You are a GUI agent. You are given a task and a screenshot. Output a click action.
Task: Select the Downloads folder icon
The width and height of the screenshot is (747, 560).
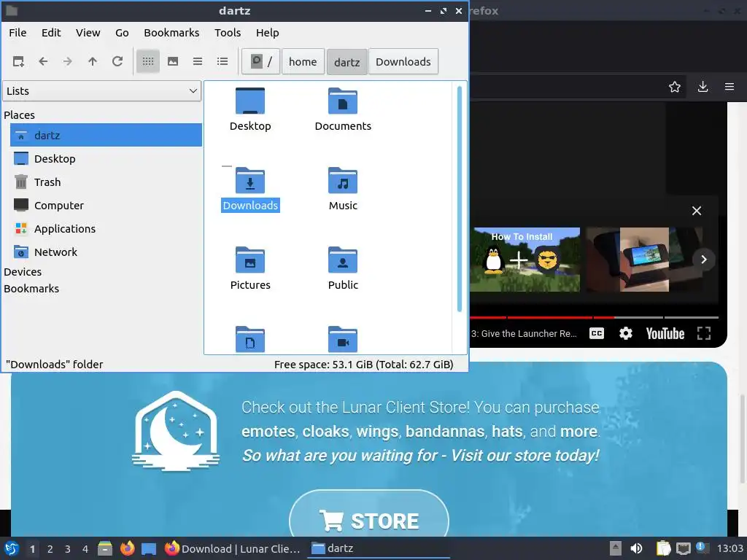[250, 181]
